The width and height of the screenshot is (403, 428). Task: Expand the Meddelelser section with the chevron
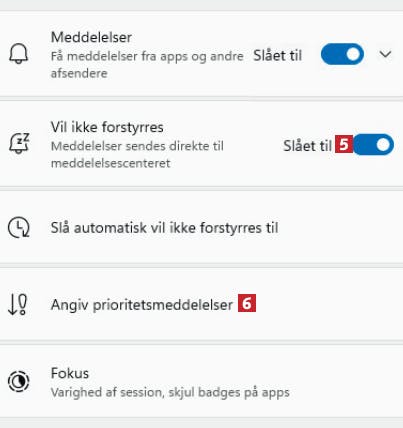(x=385, y=54)
